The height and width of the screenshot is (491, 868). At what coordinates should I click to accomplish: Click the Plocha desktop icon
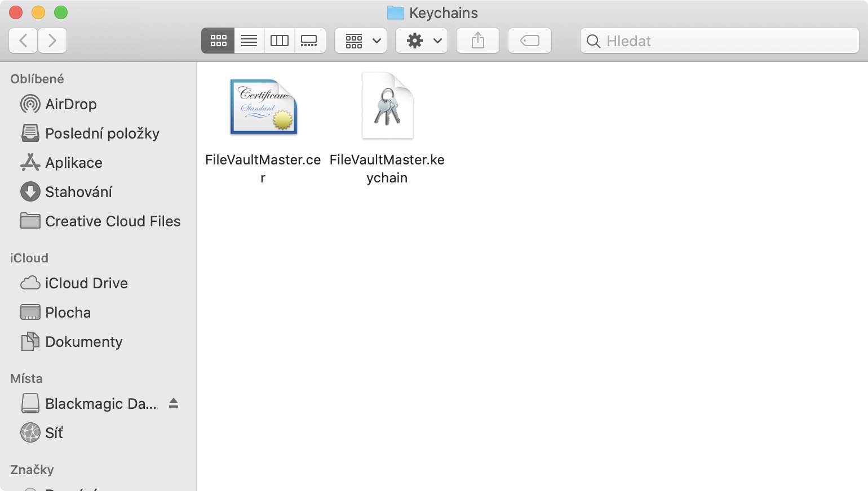point(30,312)
